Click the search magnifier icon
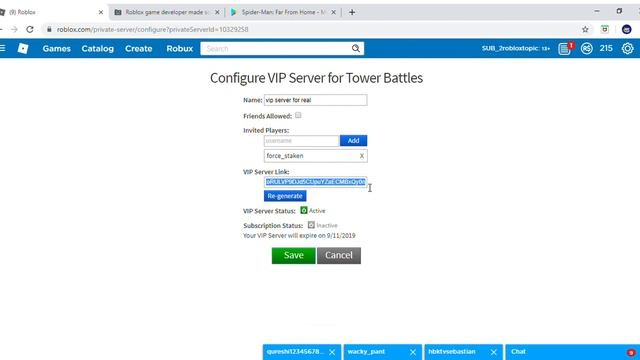Image resolution: width=640 pixels, height=360 pixels. click(356, 49)
